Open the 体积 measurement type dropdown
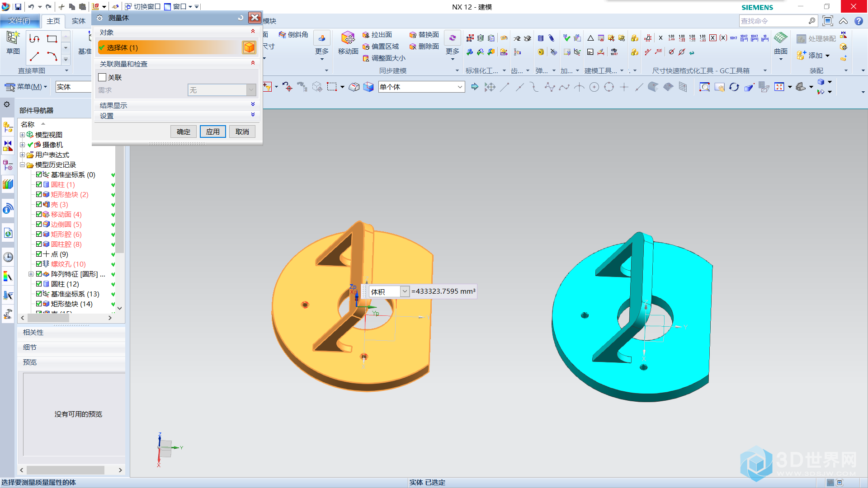 click(405, 291)
